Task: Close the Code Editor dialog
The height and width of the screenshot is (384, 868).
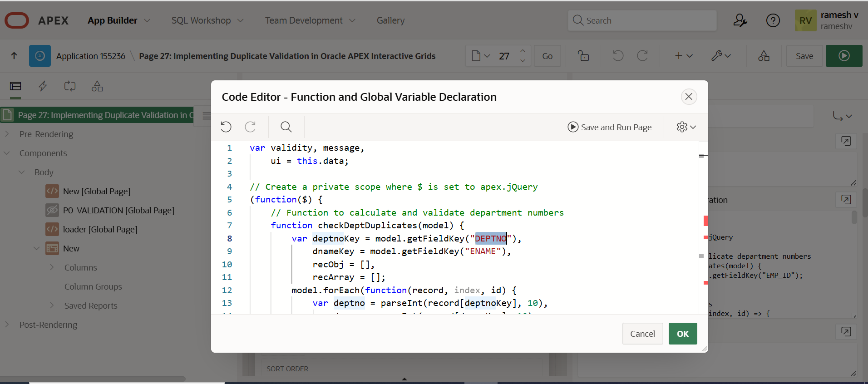Action: (x=689, y=96)
